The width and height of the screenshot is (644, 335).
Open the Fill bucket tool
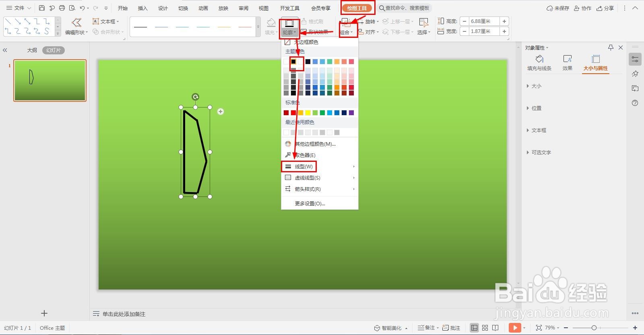[271, 27]
